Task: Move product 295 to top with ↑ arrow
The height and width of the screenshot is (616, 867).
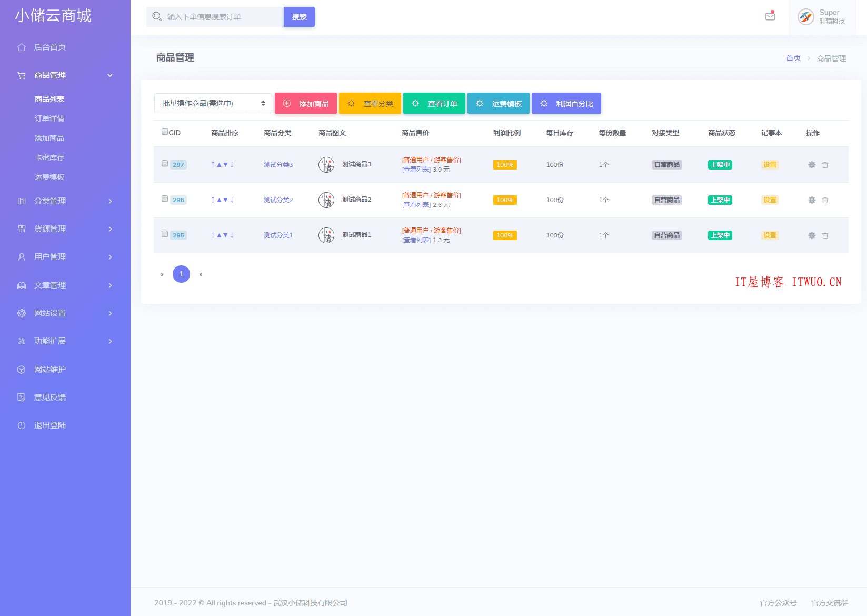Action: click(x=213, y=235)
